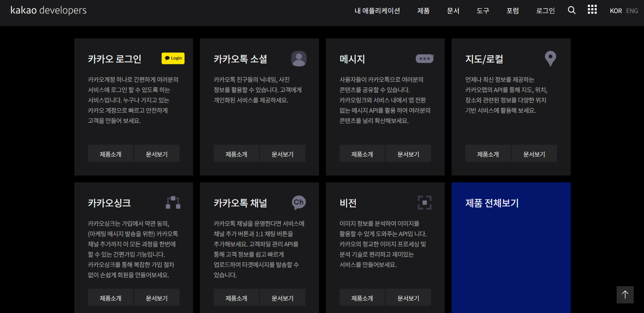644x313 pixels.
Task: Click 제품소개 under 카카오톡 소셜
Action: pos(236,153)
